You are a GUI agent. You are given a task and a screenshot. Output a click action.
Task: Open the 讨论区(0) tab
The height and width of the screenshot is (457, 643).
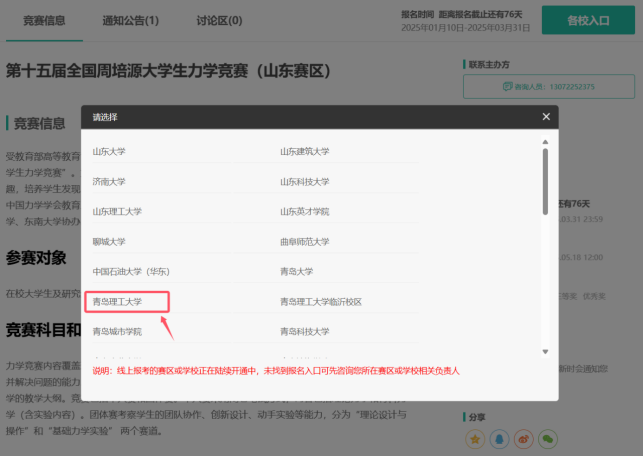[219, 21]
